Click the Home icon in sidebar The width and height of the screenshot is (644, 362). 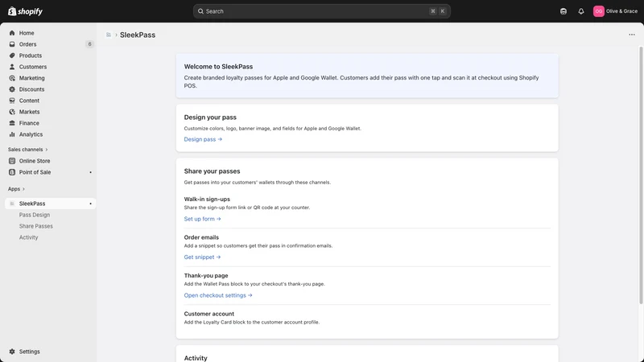click(12, 33)
